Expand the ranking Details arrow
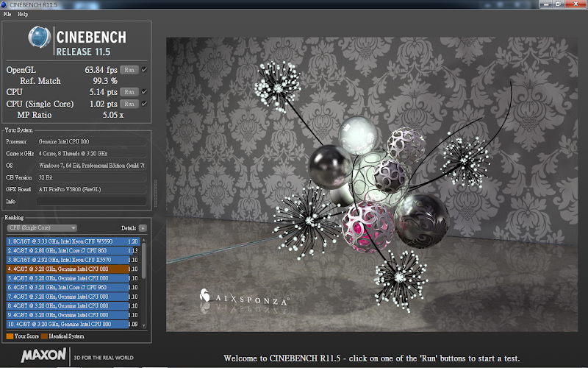 143,228
